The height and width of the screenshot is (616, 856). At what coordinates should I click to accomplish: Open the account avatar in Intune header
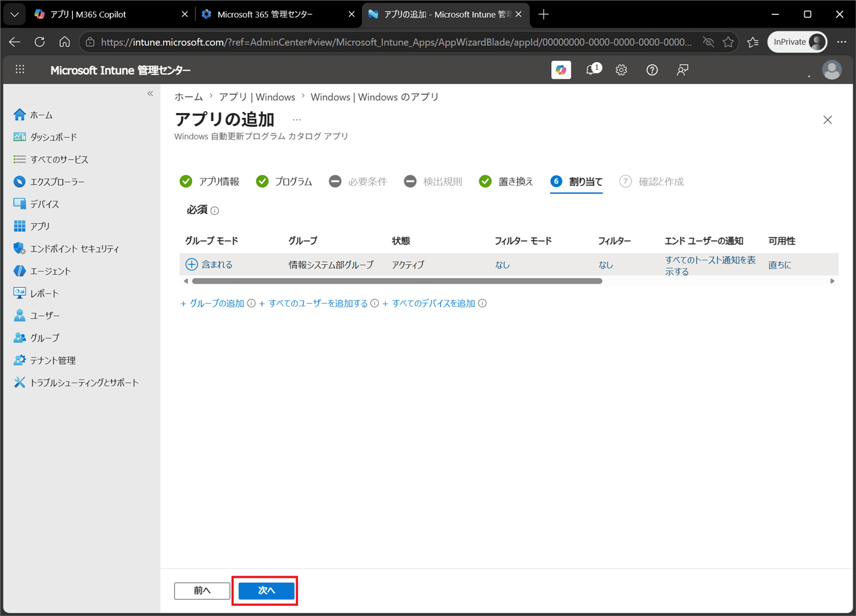pyautogui.click(x=831, y=70)
